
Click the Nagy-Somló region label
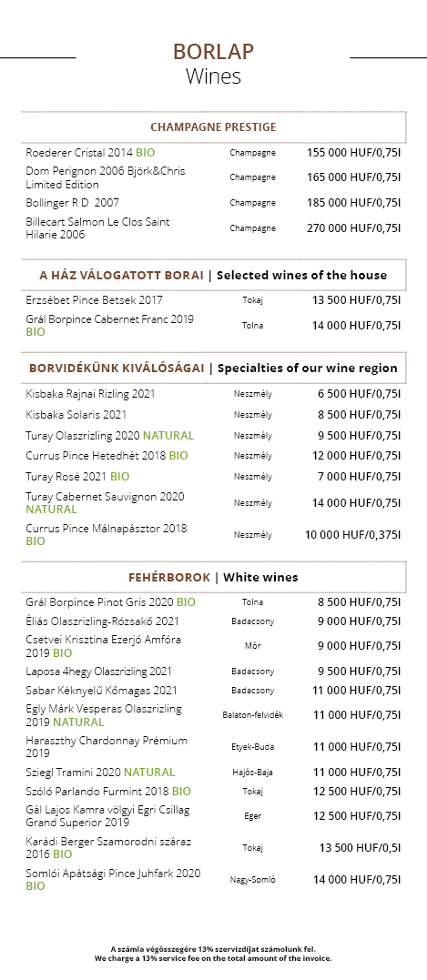point(252,879)
